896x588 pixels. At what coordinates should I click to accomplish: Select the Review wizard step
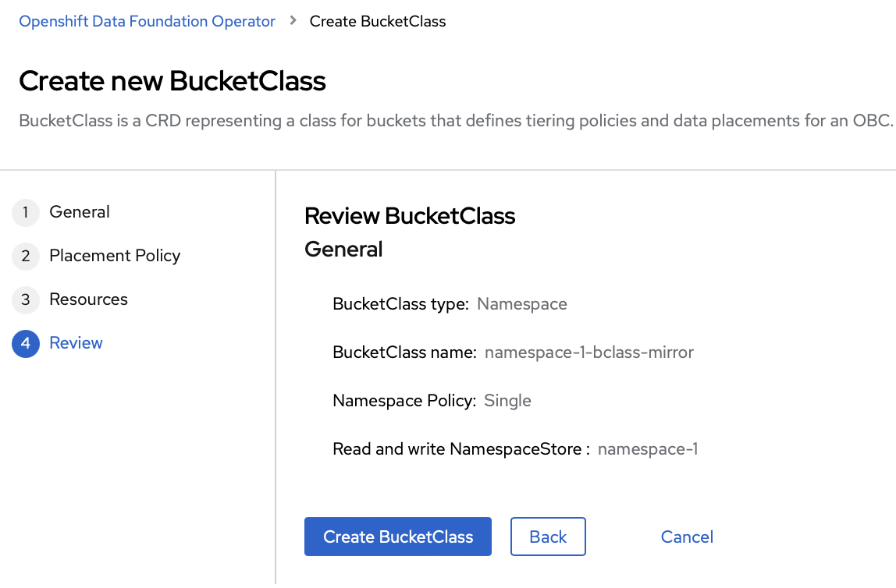(76, 342)
